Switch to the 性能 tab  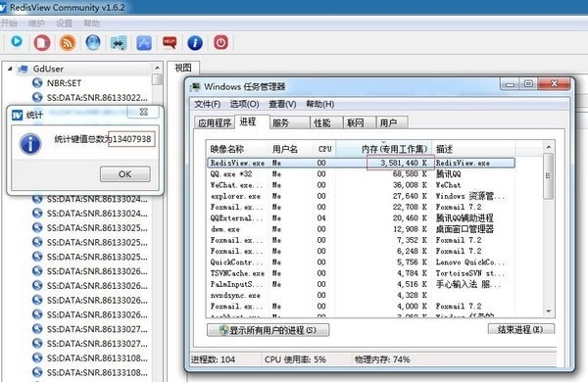coord(326,123)
